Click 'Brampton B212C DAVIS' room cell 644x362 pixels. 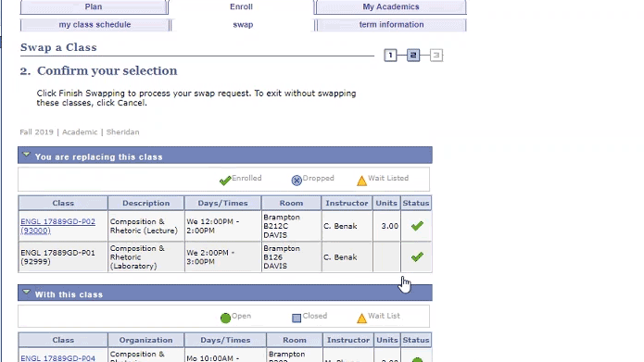coord(291,226)
